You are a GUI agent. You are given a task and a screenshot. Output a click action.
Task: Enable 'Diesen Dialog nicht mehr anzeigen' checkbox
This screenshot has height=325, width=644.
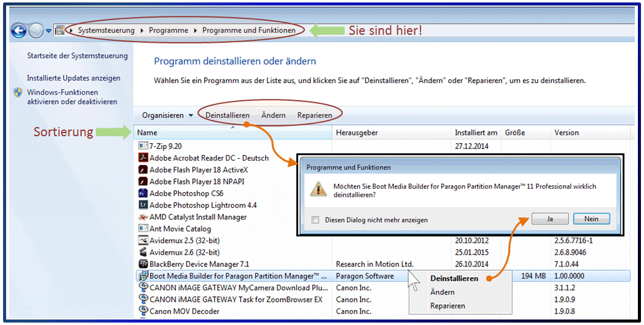click(315, 220)
